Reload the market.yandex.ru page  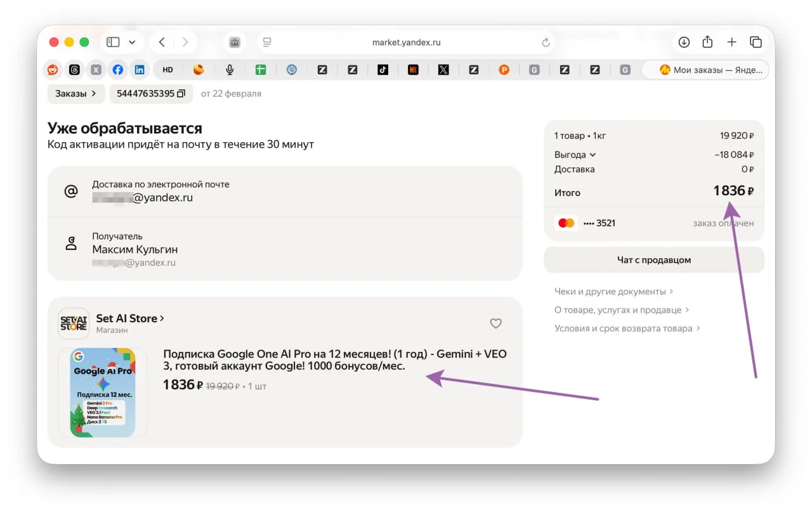click(x=545, y=42)
